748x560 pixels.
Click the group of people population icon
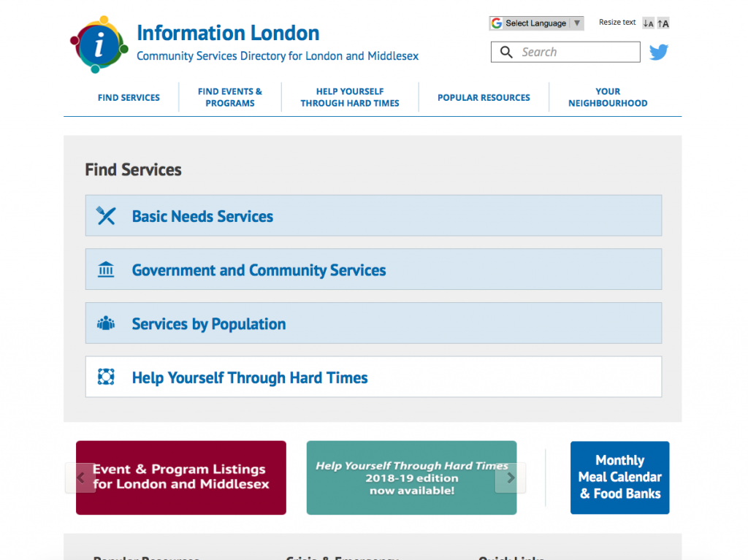pyautogui.click(x=106, y=323)
